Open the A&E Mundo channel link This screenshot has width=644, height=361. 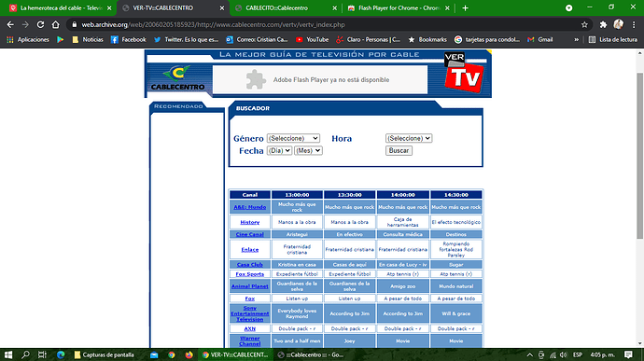pyautogui.click(x=250, y=207)
